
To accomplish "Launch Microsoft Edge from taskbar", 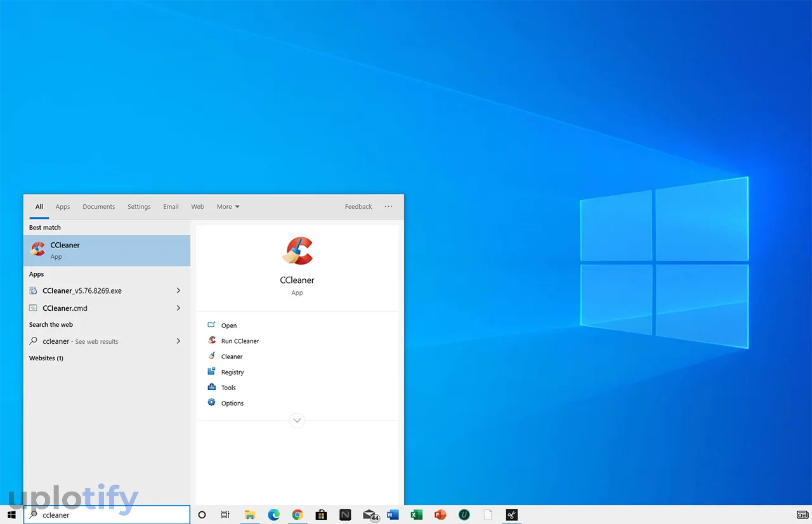I will coord(273,514).
